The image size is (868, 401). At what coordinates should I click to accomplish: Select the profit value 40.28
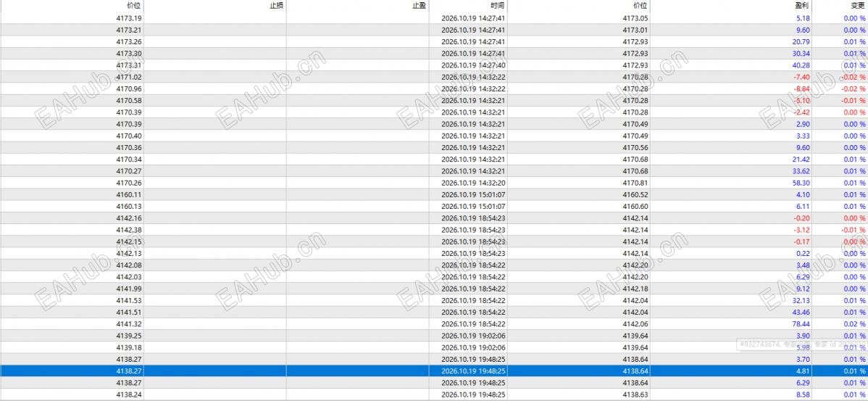(x=801, y=65)
